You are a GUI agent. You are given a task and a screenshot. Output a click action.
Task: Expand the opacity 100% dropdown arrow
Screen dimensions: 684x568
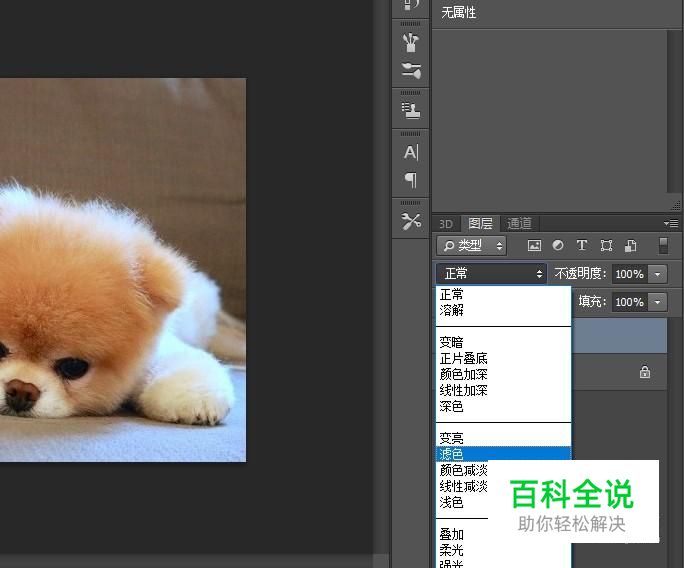[x=657, y=274]
